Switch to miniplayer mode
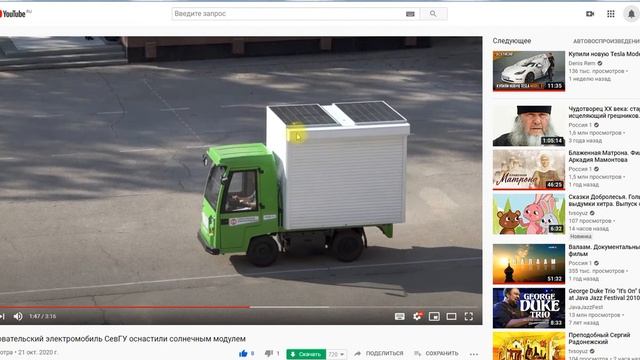 pos(434,316)
